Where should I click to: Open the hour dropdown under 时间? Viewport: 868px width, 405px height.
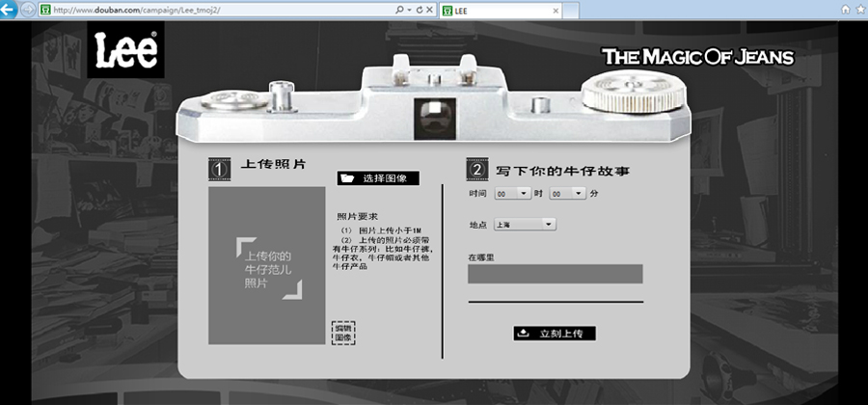coord(513,194)
